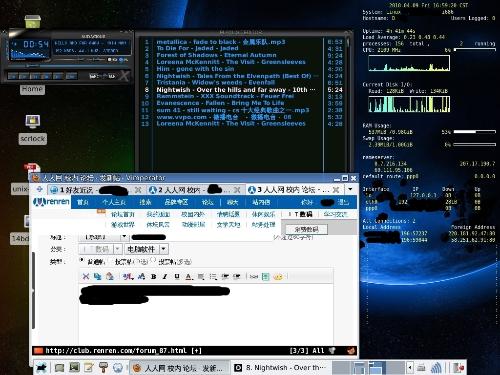
Task: Select track 'Nightwish - Over the hills and far away'
Action: (235, 90)
